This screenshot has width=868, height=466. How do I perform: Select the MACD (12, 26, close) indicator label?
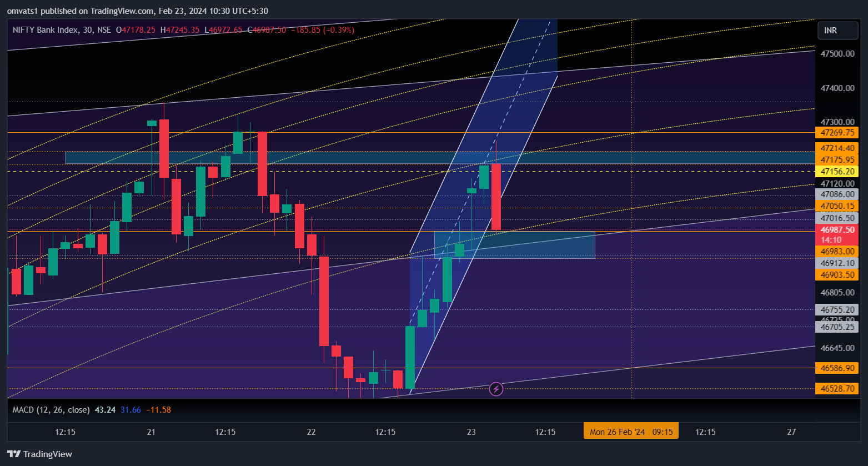51,410
